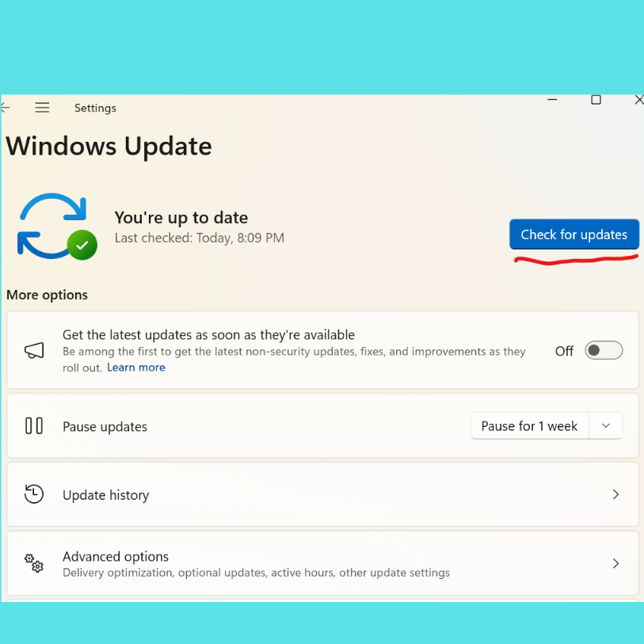Open the Update history row
This screenshot has width=644, height=644.
click(322, 494)
